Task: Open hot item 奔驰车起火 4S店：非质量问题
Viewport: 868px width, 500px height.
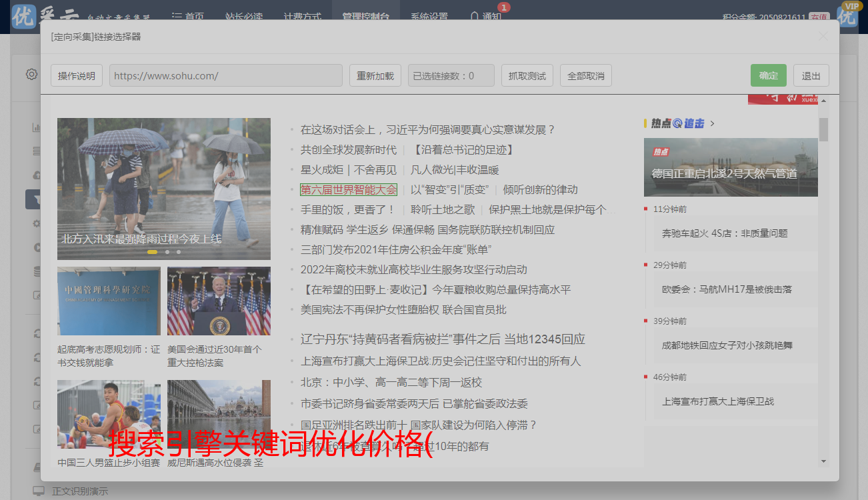Action: [x=725, y=233]
